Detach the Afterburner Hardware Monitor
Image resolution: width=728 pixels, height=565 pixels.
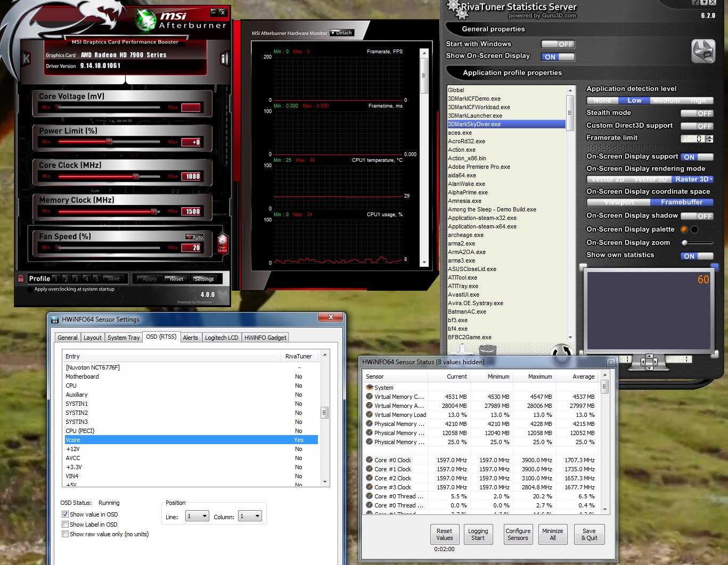point(341,32)
